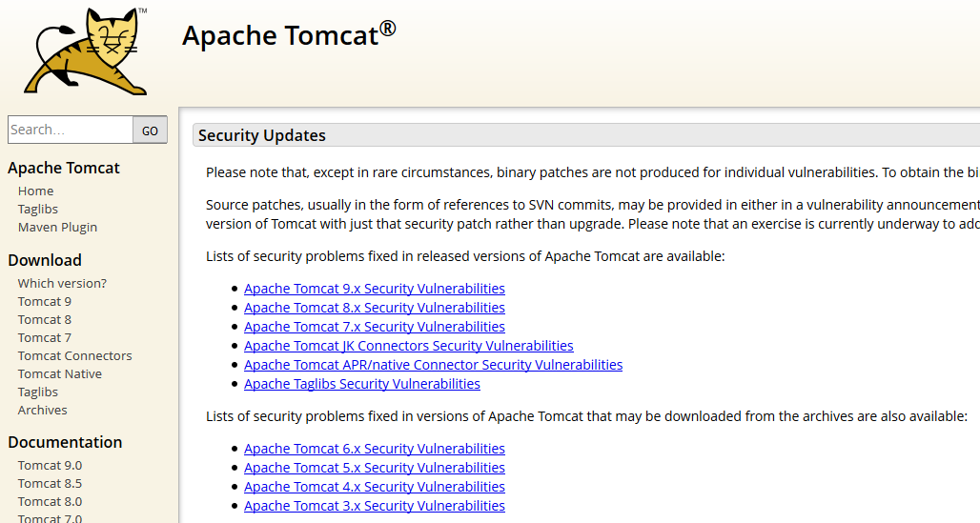Open the Tomcat 9 download link
Image resolution: width=980 pixels, height=523 pixels.
(45, 301)
